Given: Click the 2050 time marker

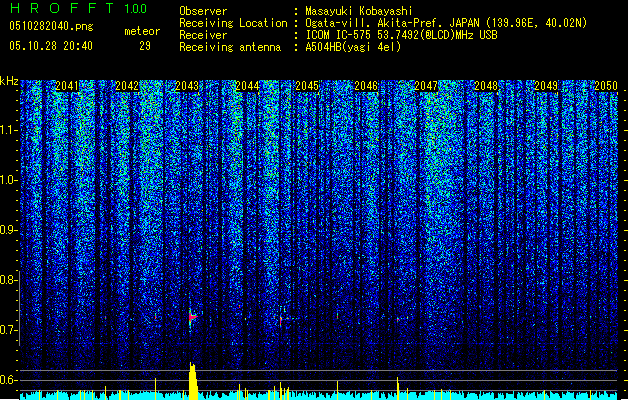Looking at the screenshot, I should [x=606, y=86].
